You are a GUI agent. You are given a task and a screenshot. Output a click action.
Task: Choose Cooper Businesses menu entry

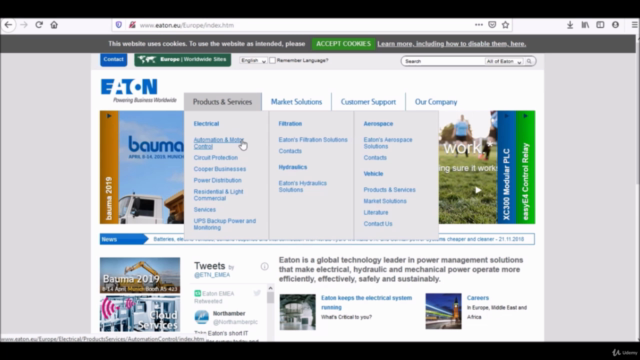tap(220, 169)
